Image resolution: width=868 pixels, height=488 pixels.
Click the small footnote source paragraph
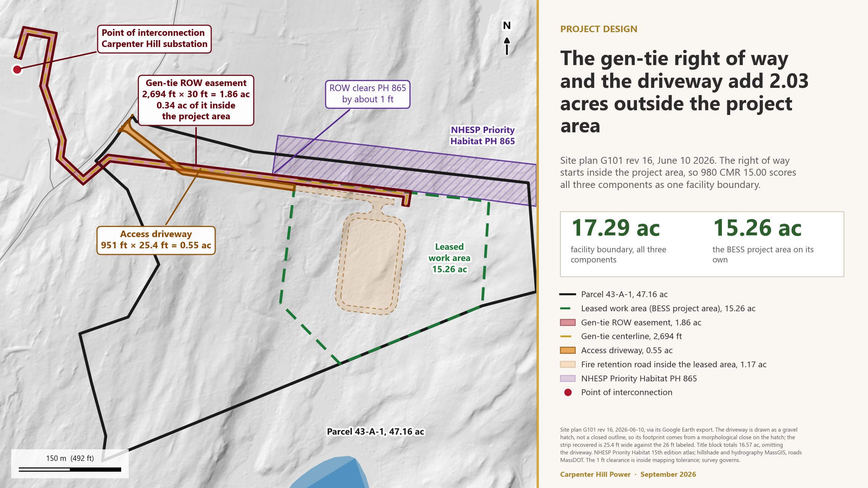pyautogui.click(x=681, y=445)
